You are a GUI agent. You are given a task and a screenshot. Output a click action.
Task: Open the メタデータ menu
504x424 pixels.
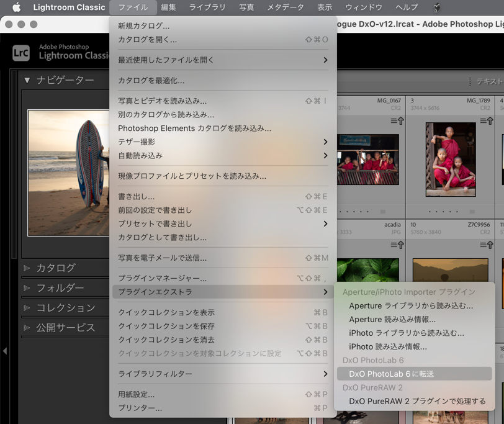[286, 7]
